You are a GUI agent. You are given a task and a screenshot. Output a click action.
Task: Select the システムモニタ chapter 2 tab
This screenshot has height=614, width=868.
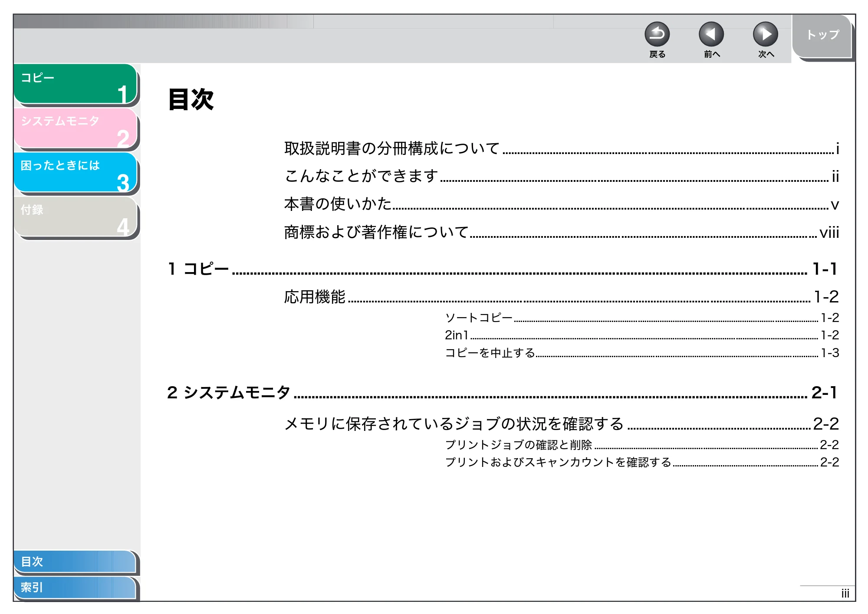(76, 128)
